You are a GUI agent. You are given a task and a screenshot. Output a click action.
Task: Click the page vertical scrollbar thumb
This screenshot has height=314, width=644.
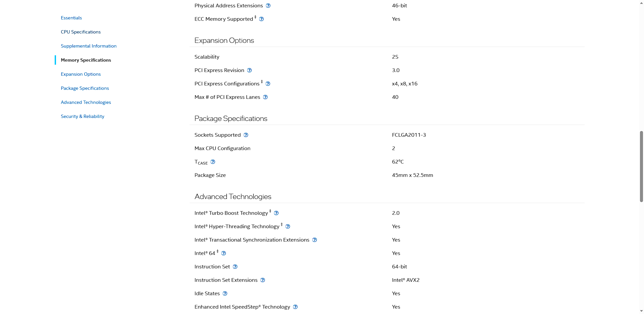click(x=641, y=167)
